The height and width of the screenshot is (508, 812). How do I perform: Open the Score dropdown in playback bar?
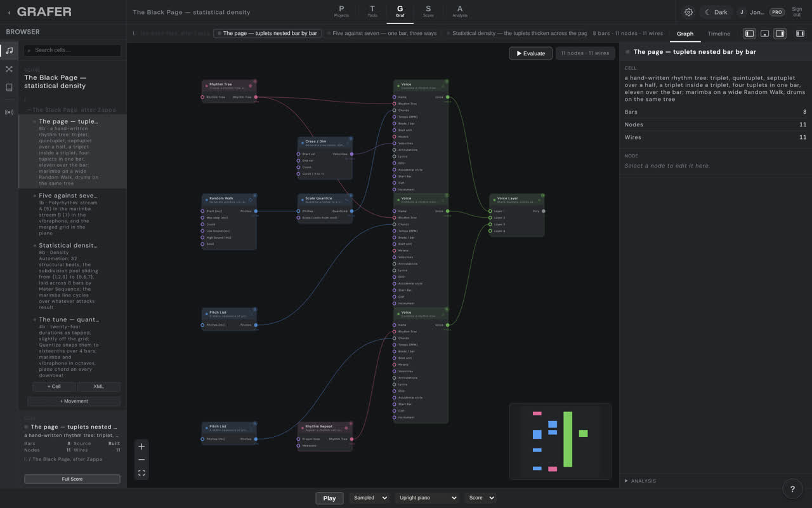click(x=480, y=498)
